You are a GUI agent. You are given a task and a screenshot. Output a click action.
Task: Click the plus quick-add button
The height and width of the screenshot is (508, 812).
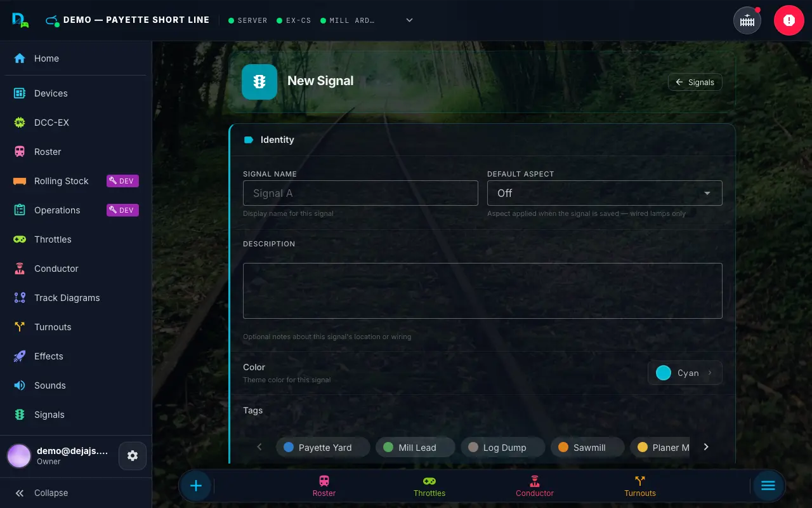pos(196,486)
